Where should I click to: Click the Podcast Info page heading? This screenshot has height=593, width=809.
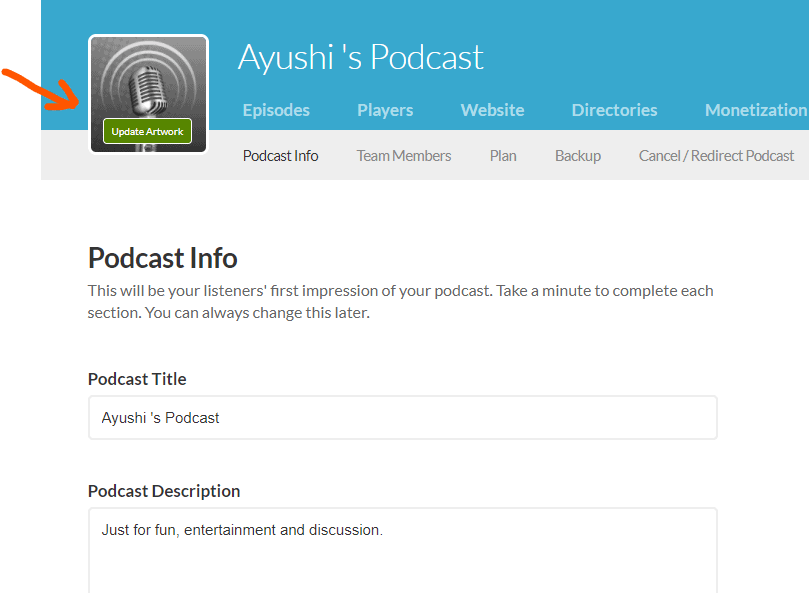162,258
